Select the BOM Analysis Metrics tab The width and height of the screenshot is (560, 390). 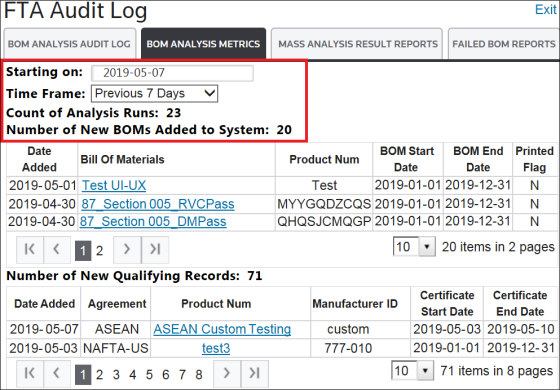203,44
